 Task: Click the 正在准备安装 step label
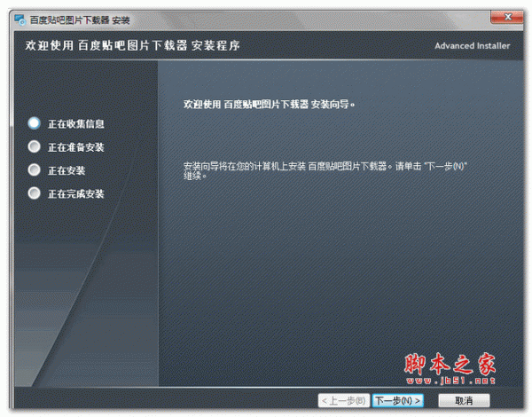coord(76,147)
